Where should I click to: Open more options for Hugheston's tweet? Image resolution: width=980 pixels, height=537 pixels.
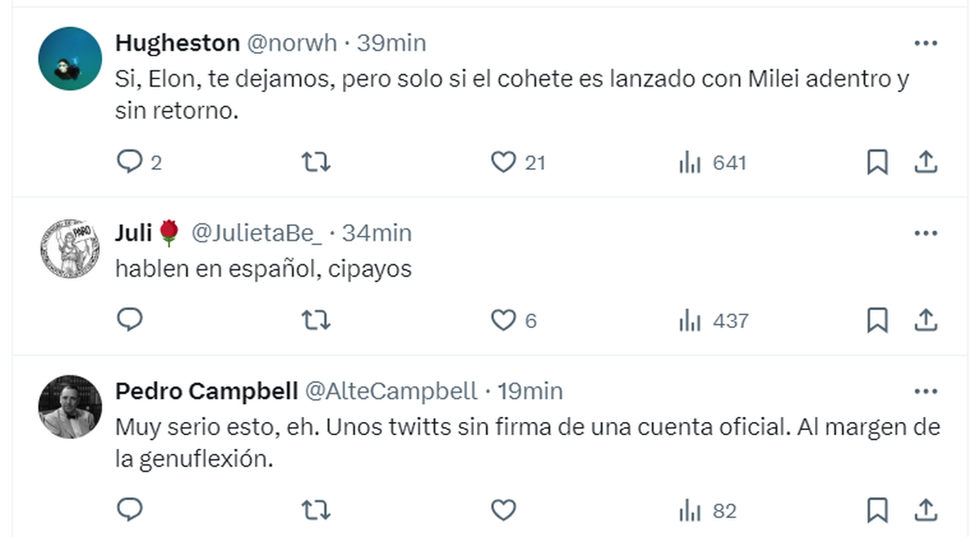point(925,42)
